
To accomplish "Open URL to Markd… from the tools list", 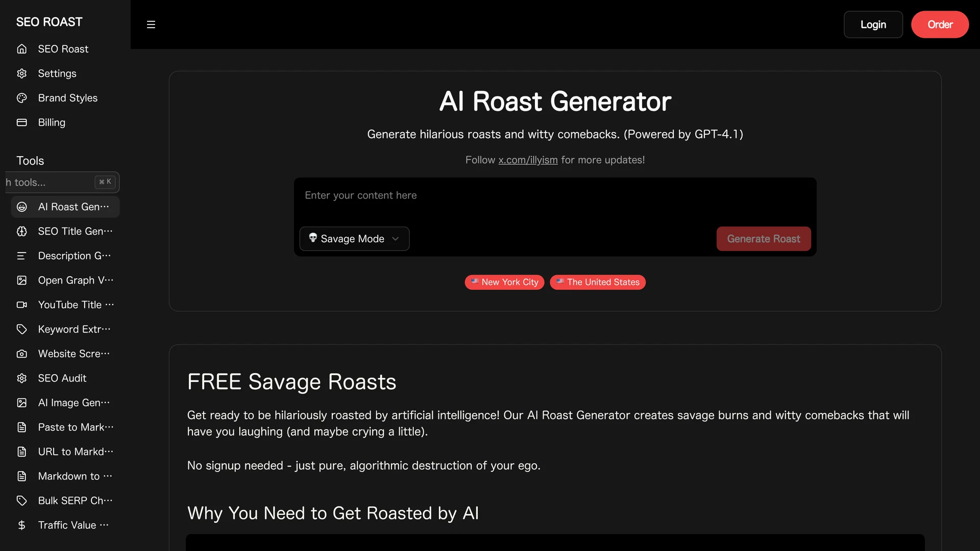I will 65,452.
